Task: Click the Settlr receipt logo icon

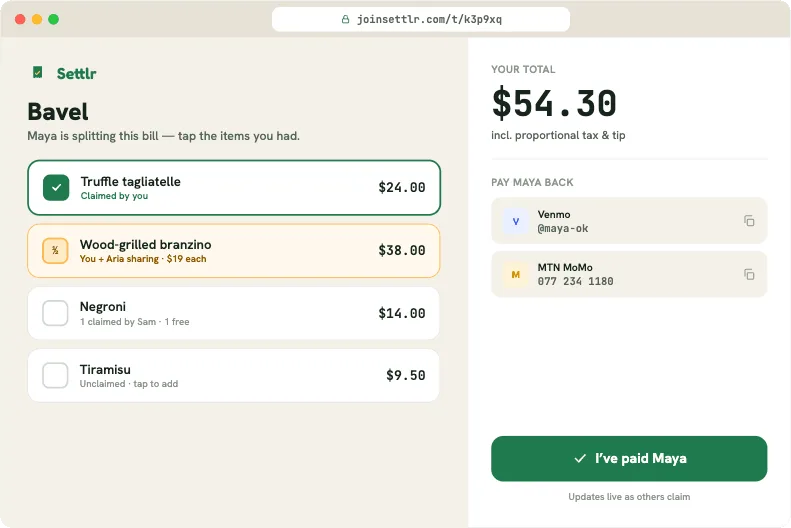Action: tap(38, 73)
